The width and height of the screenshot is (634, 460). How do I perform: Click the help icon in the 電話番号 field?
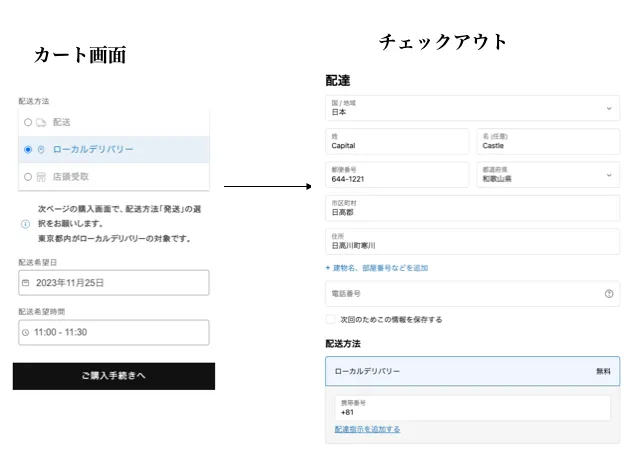[x=608, y=294]
